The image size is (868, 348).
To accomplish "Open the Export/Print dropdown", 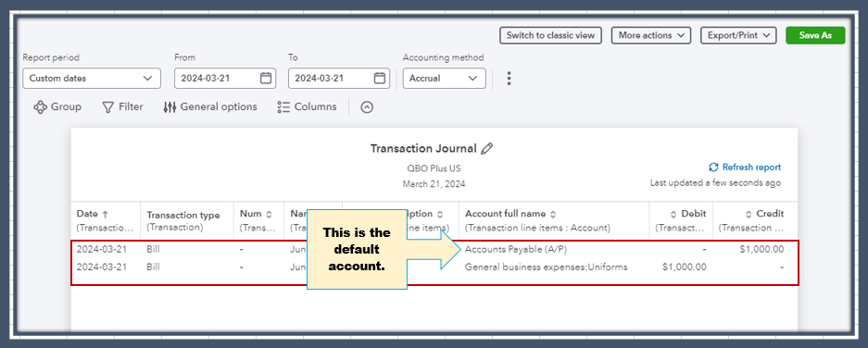I will 738,35.
